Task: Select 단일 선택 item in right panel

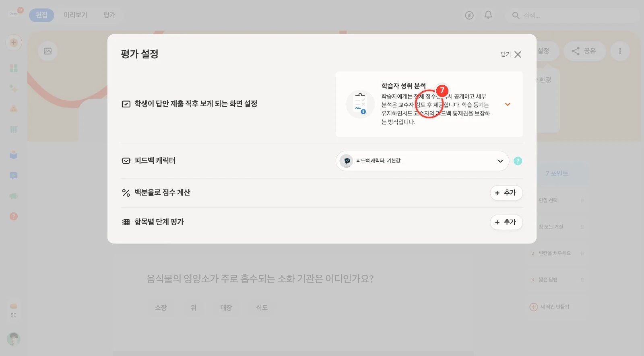Action: [557, 200]
